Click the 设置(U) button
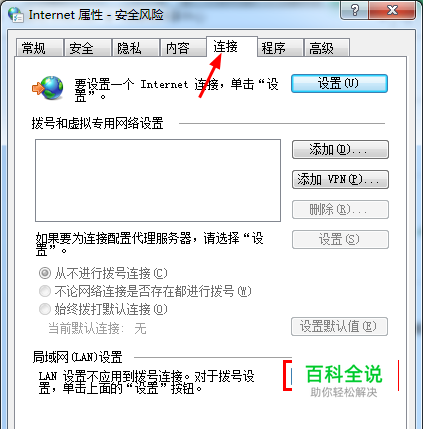This screenshot has height=429, width=423. 339,83
